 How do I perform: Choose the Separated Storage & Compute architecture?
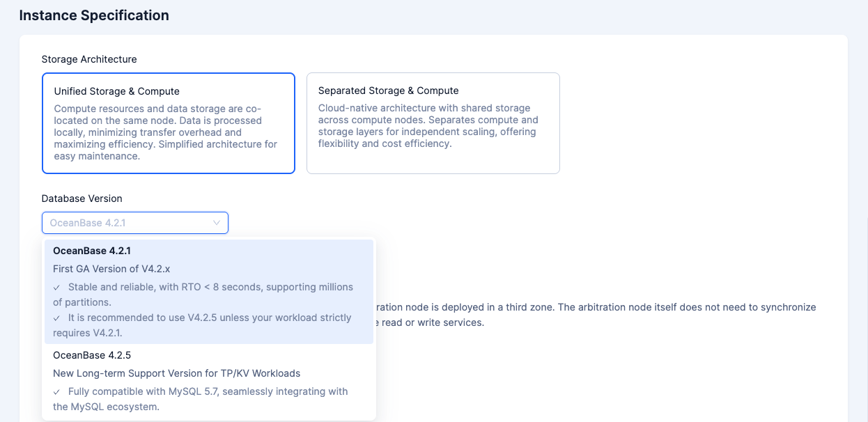[x=433, y=123]
